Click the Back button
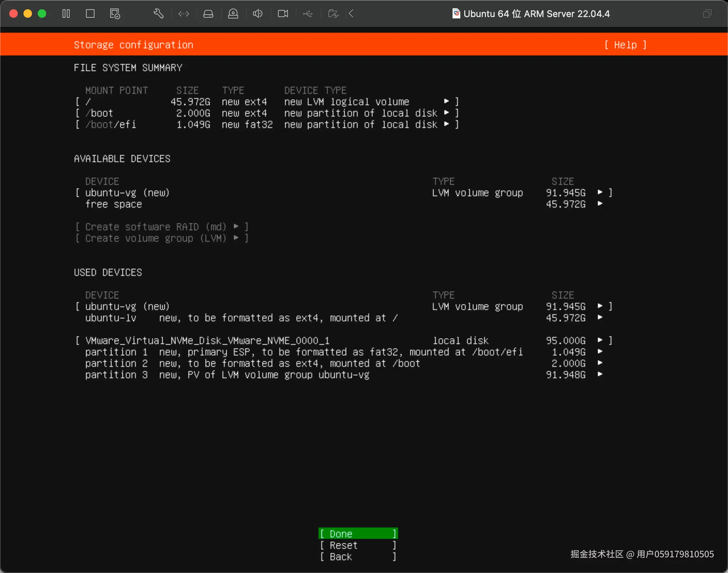Image resolution: width=728 pixels, height=573 pixels. pos(358,557)
